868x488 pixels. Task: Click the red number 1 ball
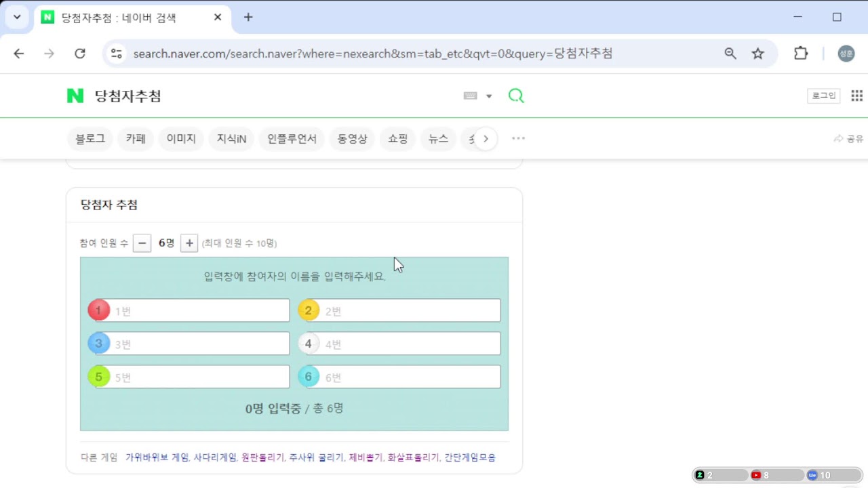coord(98,310)
